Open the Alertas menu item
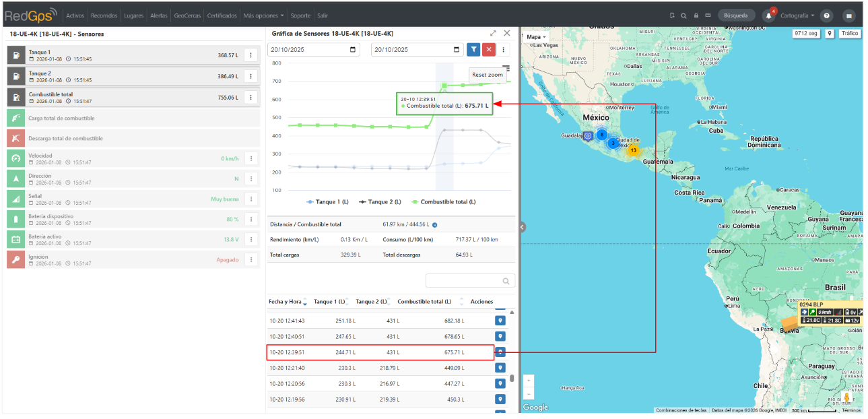 [x=159, y=15]
